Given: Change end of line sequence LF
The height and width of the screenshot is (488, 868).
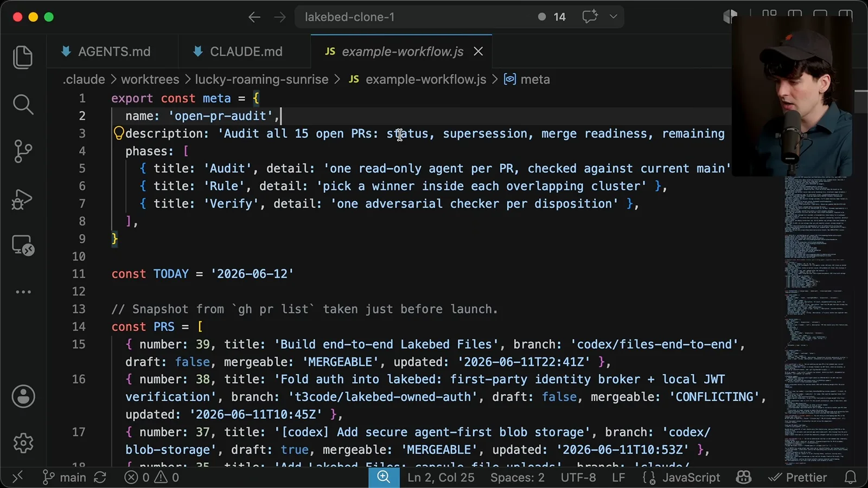Looking at the screenshot, I should coord(618,477).
